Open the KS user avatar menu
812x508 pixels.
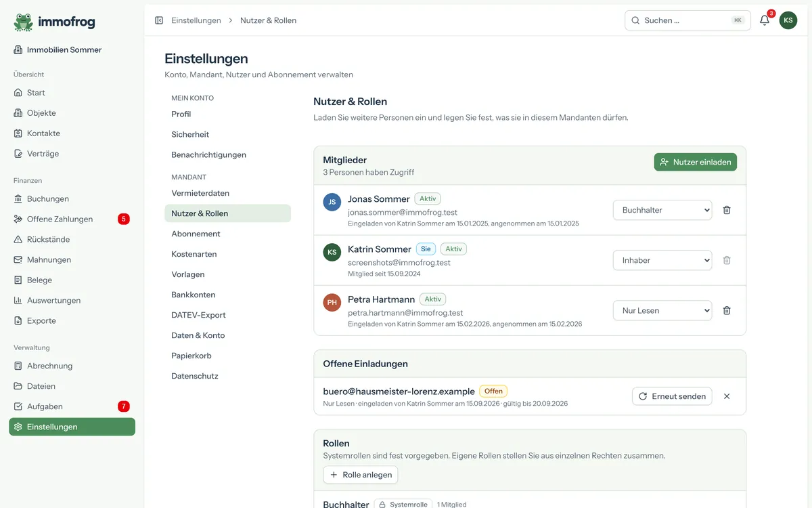click(788, 20)
